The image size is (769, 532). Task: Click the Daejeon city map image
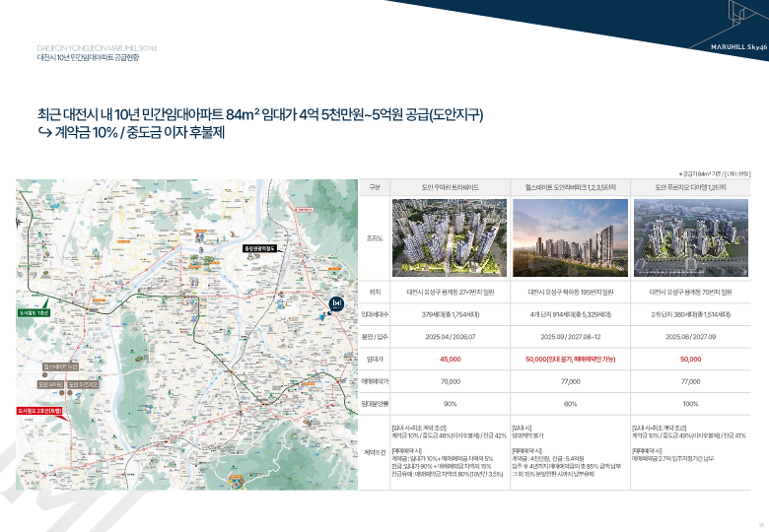(x=187, y=335)
